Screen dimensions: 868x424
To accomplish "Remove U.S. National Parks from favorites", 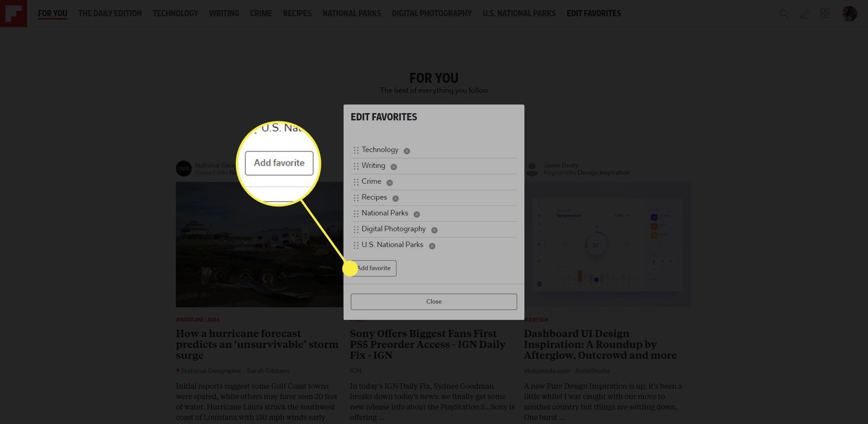I will [432, 246].
